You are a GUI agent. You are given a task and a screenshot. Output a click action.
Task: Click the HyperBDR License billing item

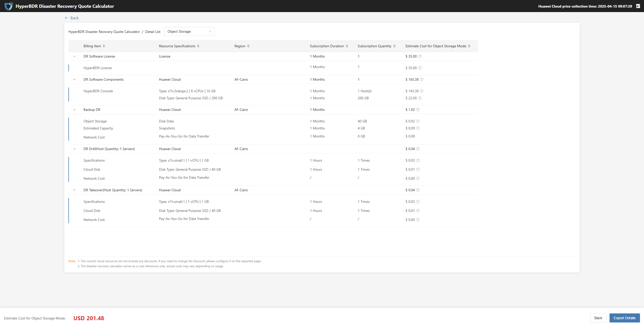click(x=98, y=68)
